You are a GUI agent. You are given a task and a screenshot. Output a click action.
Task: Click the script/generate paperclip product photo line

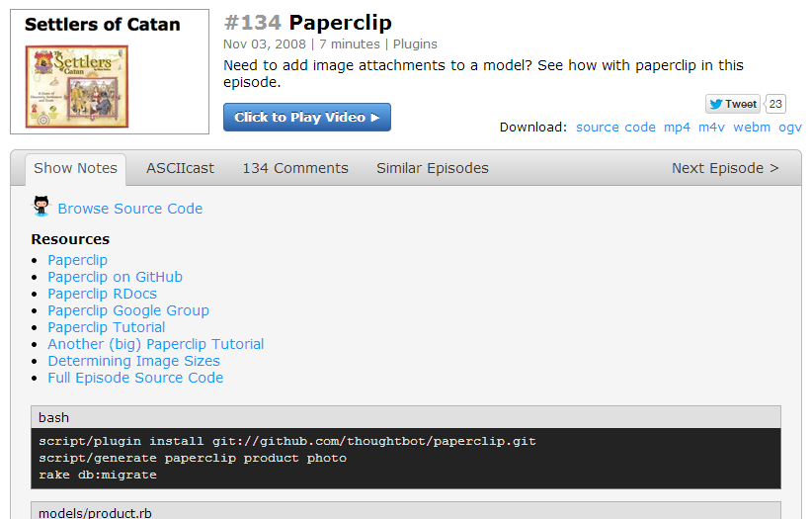click(x=193, y=459)
